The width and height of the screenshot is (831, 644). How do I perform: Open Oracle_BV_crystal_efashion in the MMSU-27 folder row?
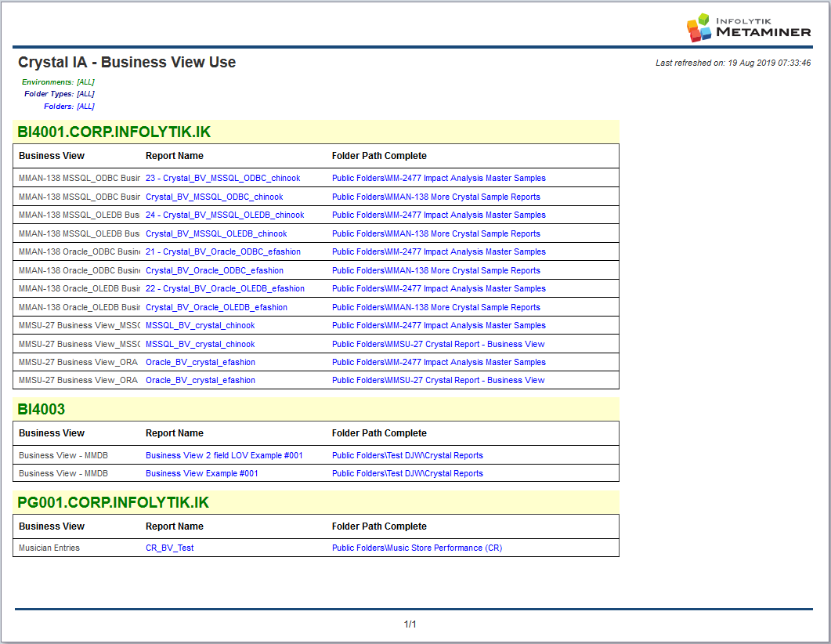tap(201, 380)
